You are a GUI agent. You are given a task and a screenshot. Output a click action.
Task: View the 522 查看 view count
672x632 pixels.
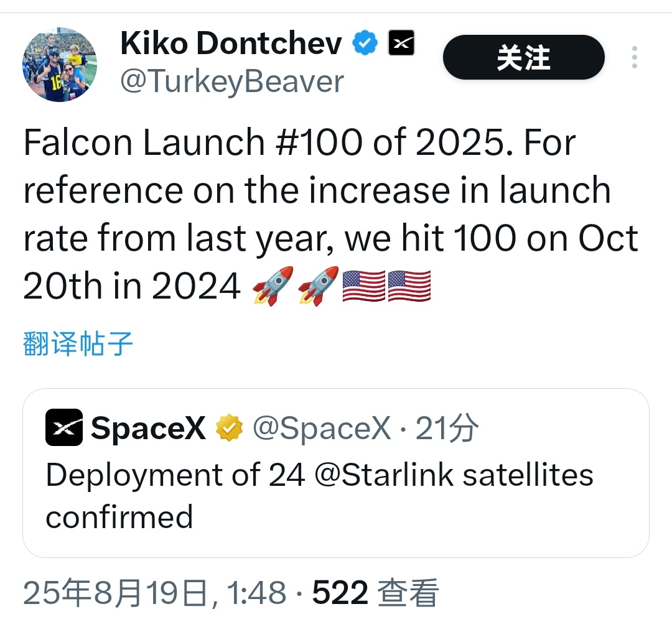tap(375, 593)
